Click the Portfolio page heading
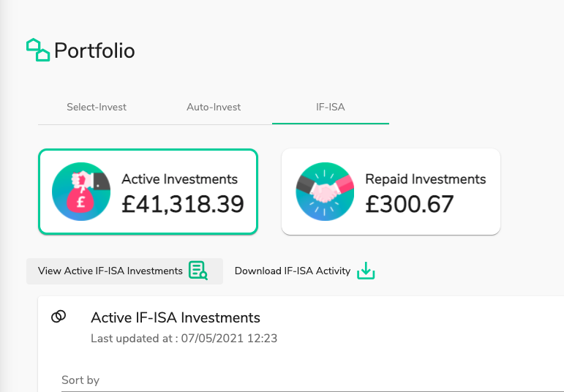Image resolution: width=564 pixels, height=392 pixels. click(94, 50)
